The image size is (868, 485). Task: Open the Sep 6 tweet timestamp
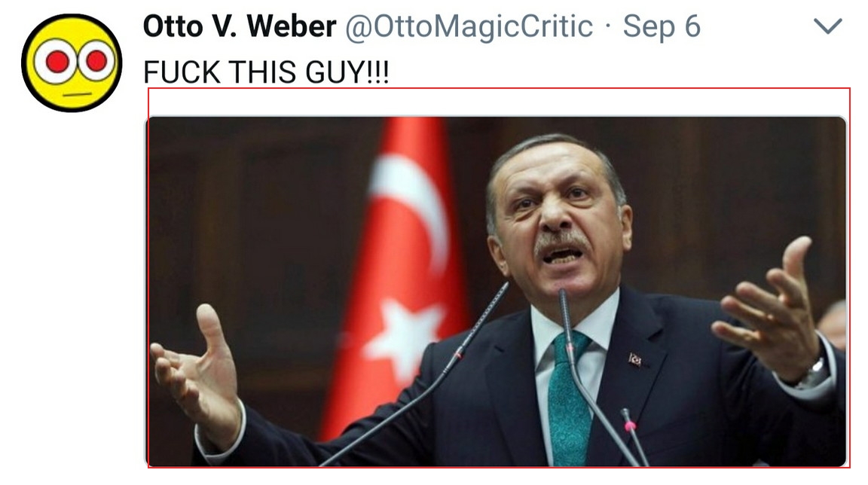pos(662,26)
